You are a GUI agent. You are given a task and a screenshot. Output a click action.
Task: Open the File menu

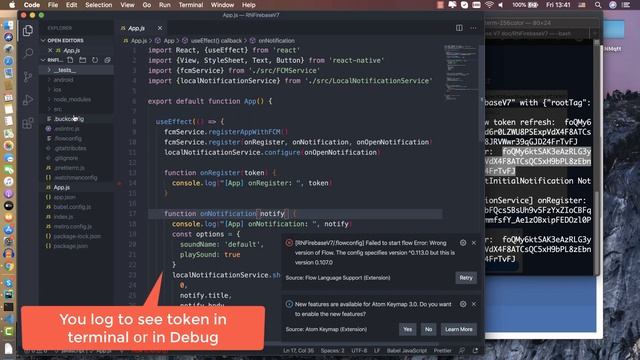point(53,5)
